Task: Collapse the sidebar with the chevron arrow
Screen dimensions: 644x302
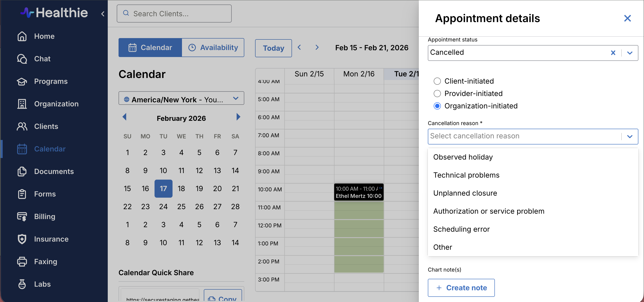Action: (x=103, y=14)
